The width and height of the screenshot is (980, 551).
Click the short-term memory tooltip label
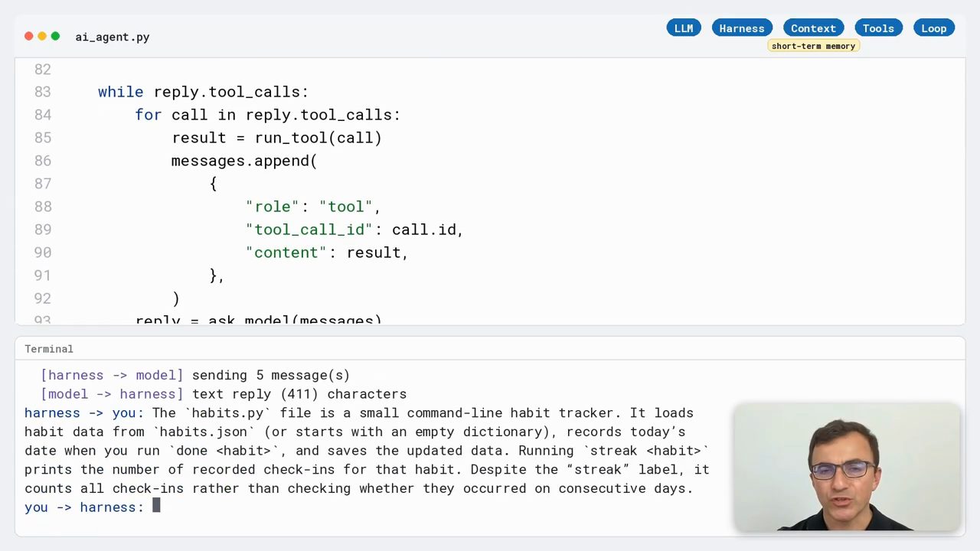point(813,46)
